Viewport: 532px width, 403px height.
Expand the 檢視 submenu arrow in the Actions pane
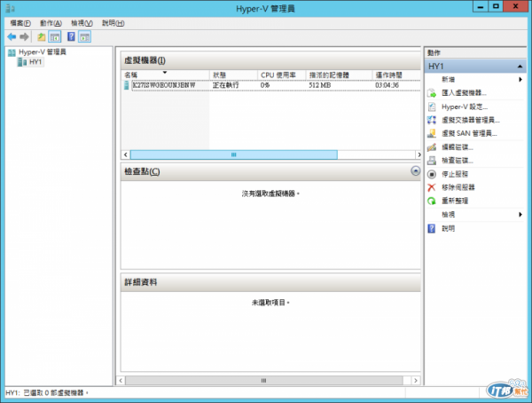pos(520,215)
